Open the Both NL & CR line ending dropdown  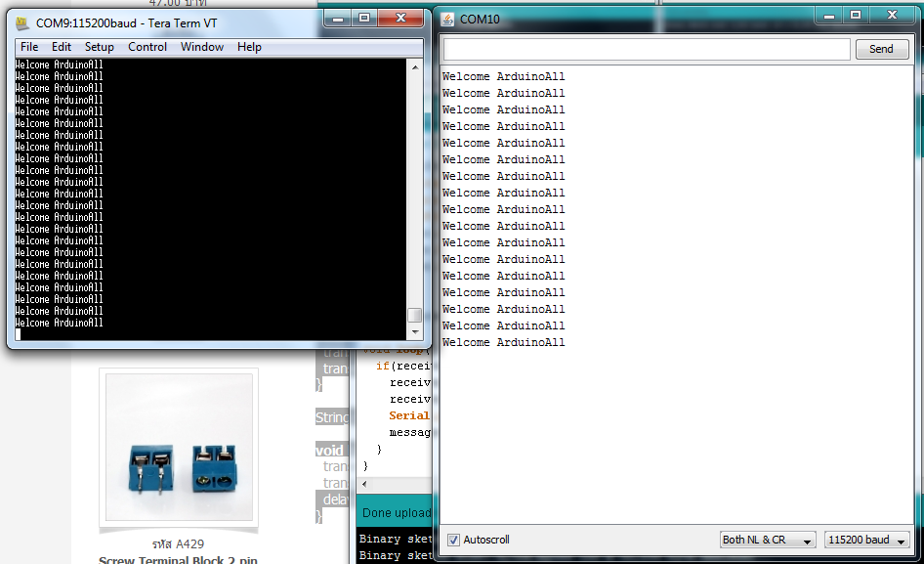[768, 540]
